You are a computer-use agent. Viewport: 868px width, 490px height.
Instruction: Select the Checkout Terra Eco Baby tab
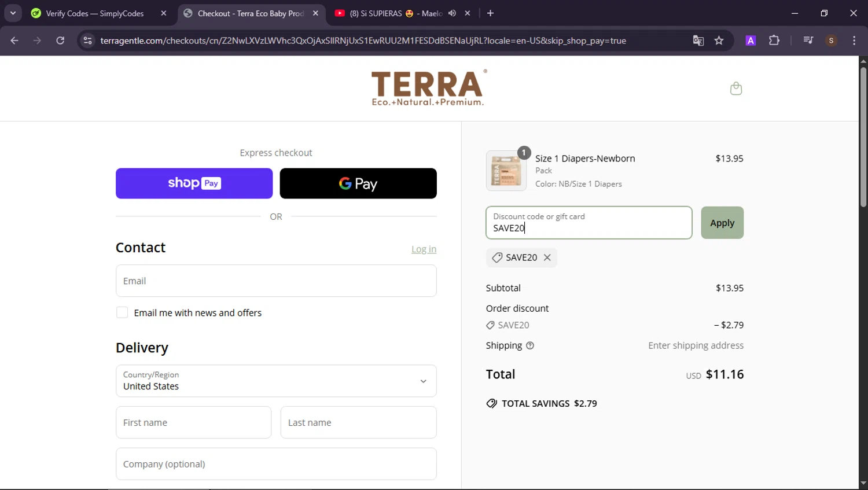click(251, 13)
